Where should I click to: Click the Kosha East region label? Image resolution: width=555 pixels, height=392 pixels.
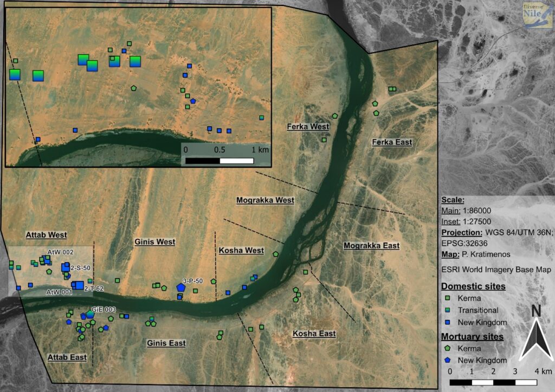[314, 334]
